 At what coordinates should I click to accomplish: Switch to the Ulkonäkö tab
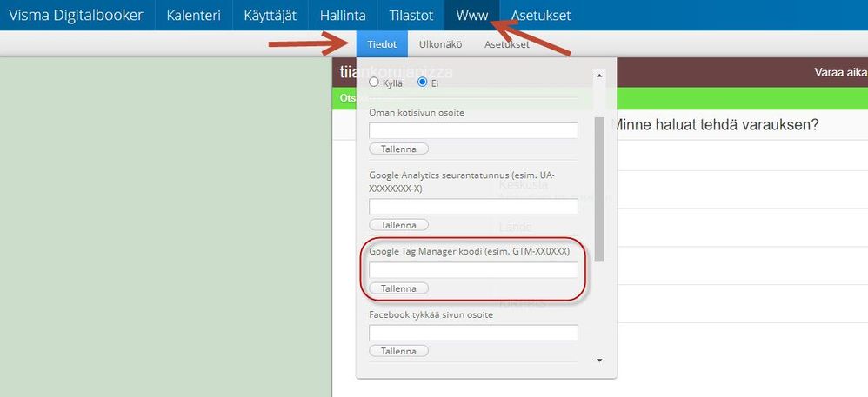click(x=441, y=44)
